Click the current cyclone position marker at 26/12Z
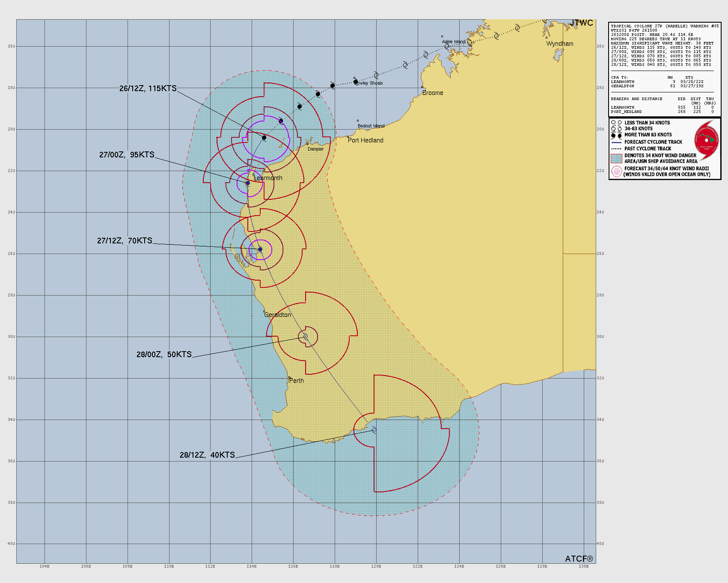 [x=264, y=138]
